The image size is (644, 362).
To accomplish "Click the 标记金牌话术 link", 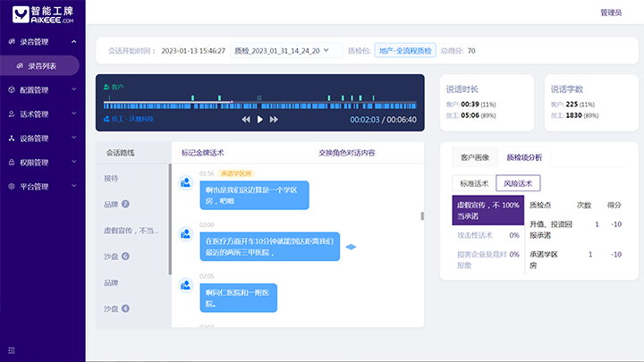I will 202,153.
